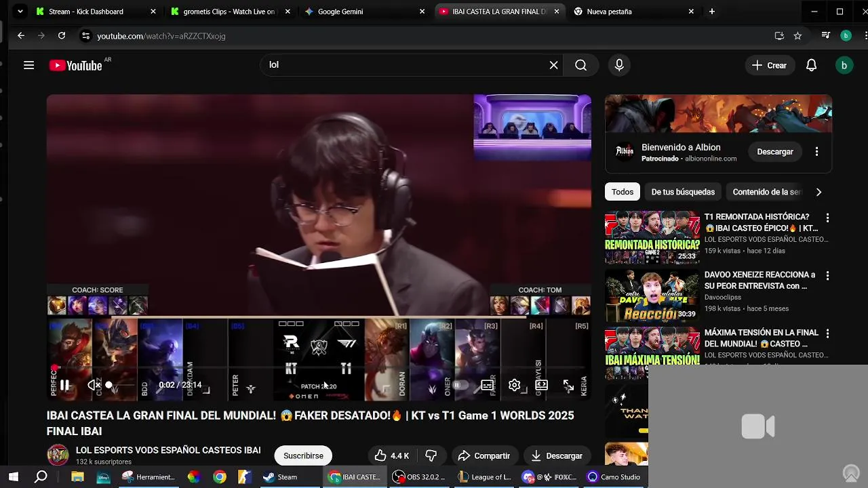The image size is (868, 488).
Task: Select Contenido de la serie chip
Action: coord(766,192)
